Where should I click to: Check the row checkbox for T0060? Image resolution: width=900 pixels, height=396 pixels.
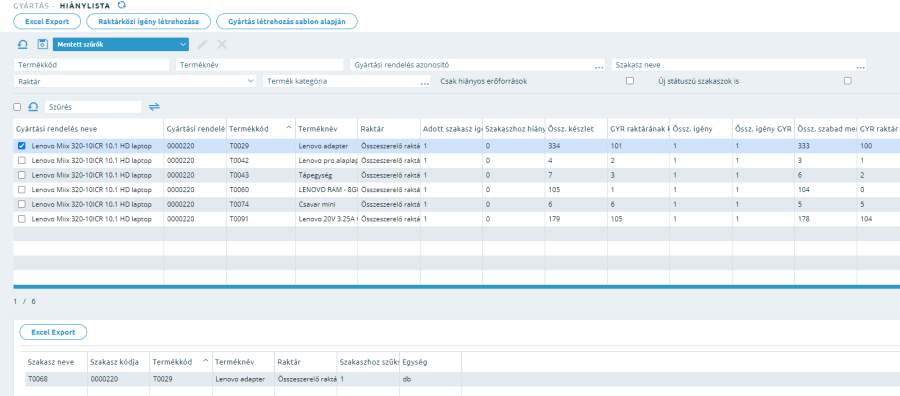[x=22, y=189]
